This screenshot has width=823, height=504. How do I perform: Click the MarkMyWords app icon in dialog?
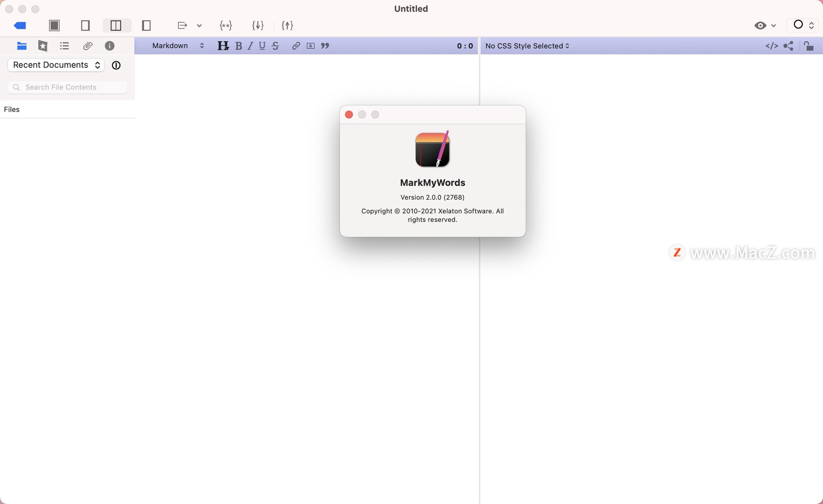[432, 149]
